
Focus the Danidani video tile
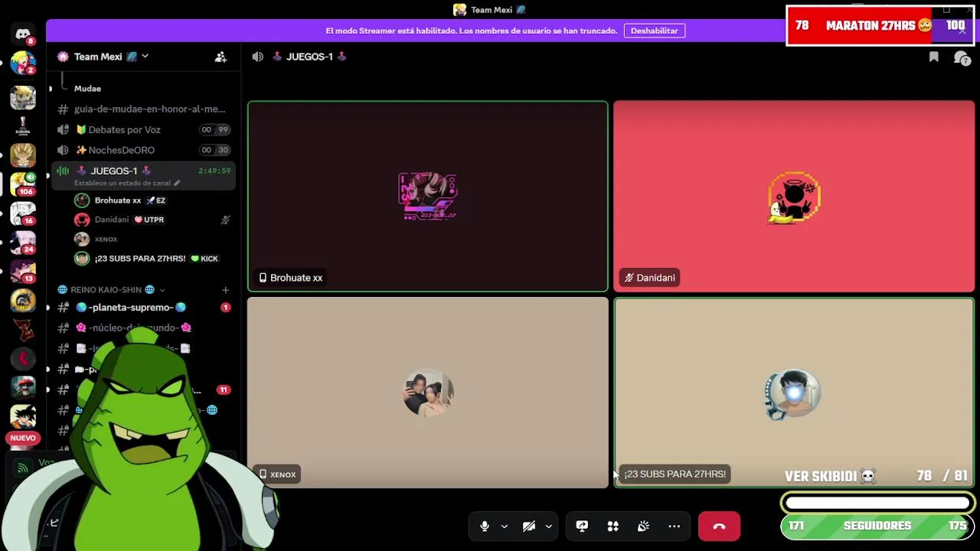pos(794,197)
